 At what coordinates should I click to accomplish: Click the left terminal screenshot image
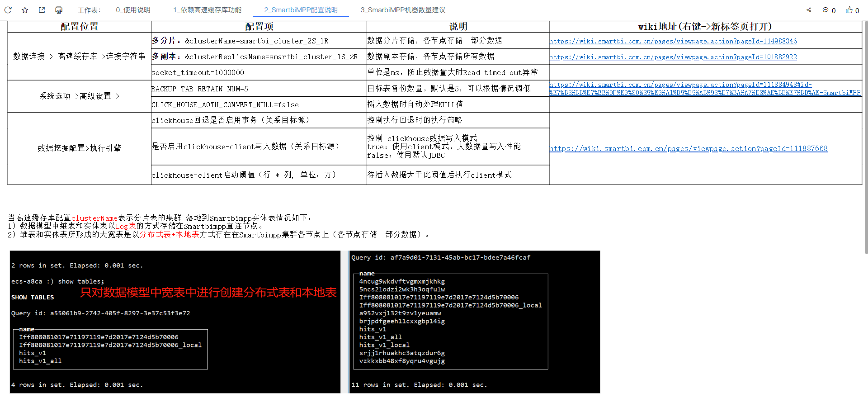[175, 322]
